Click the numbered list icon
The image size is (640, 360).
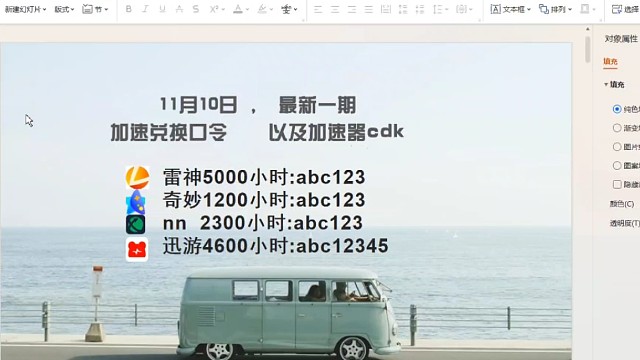420,9
